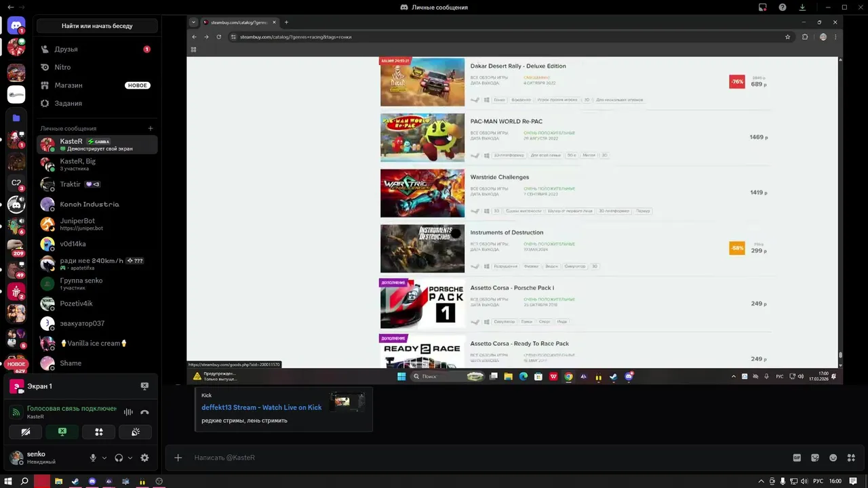Image resolution: width=868 pixels, height=488 pixels.
Task: Open the GIF picker
Action: (x=797, y=457)
